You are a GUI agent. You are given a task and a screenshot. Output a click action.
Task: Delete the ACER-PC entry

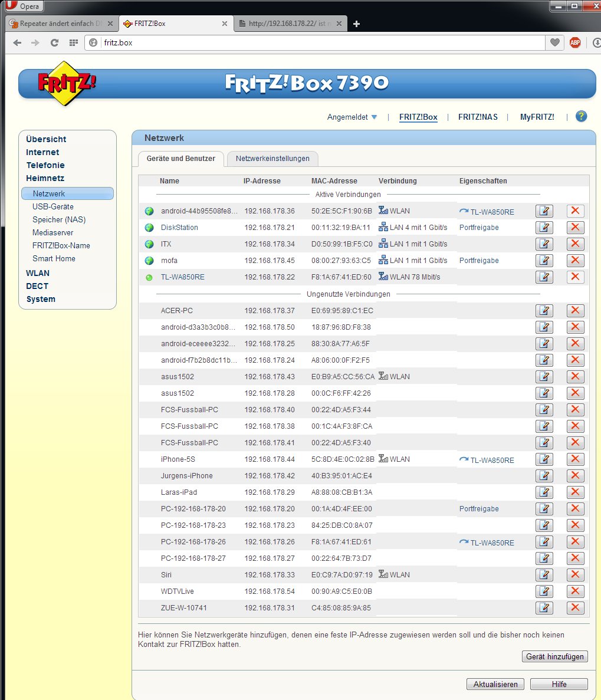(x=575, y=310)
